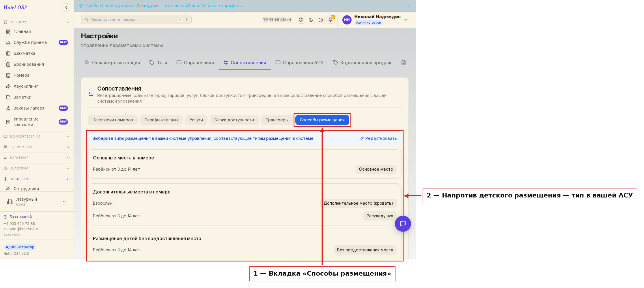
Task: Select Категории номеров sub-tab
Action: click(x=113, y=120)
